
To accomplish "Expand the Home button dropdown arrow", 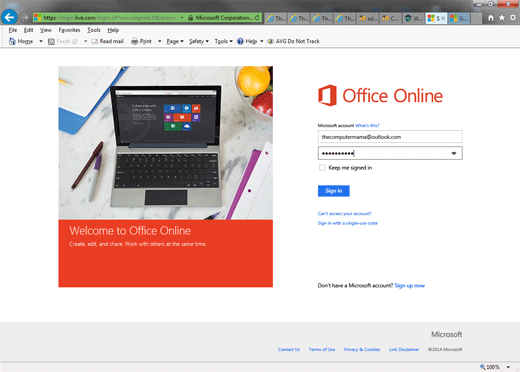I will (x=41, y=41).
